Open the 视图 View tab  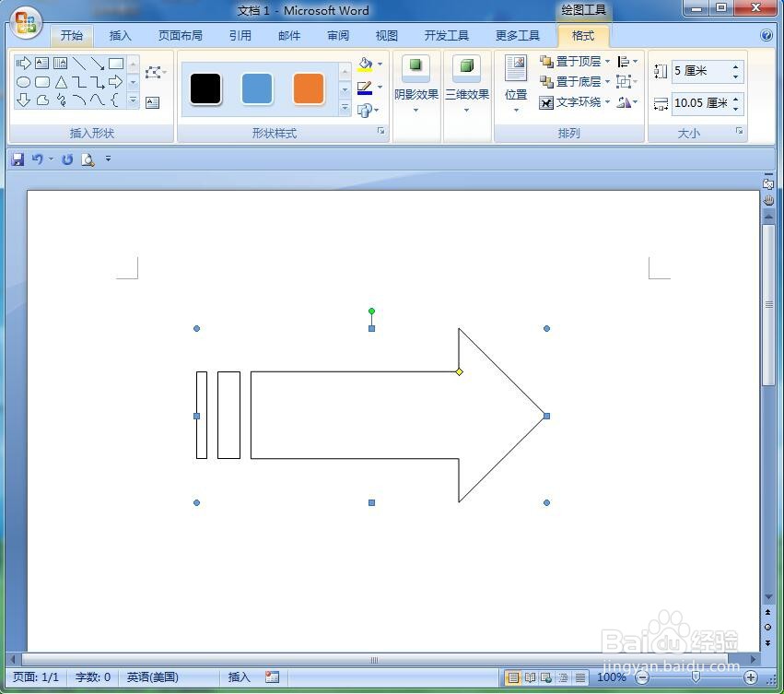pyautogui.click(x=387, y=36)
